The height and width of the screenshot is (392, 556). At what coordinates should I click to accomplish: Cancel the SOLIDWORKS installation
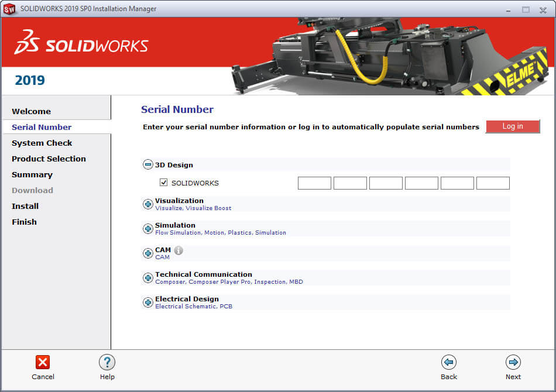43,362
